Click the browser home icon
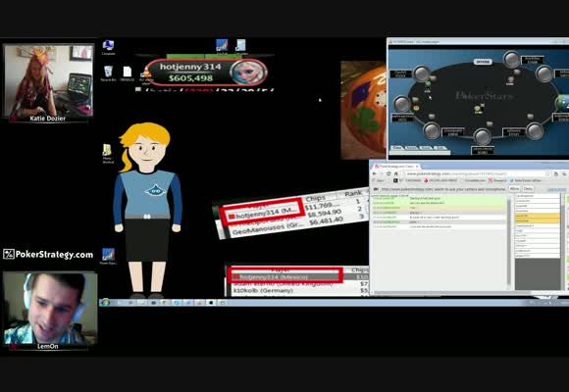 point(396,173)
